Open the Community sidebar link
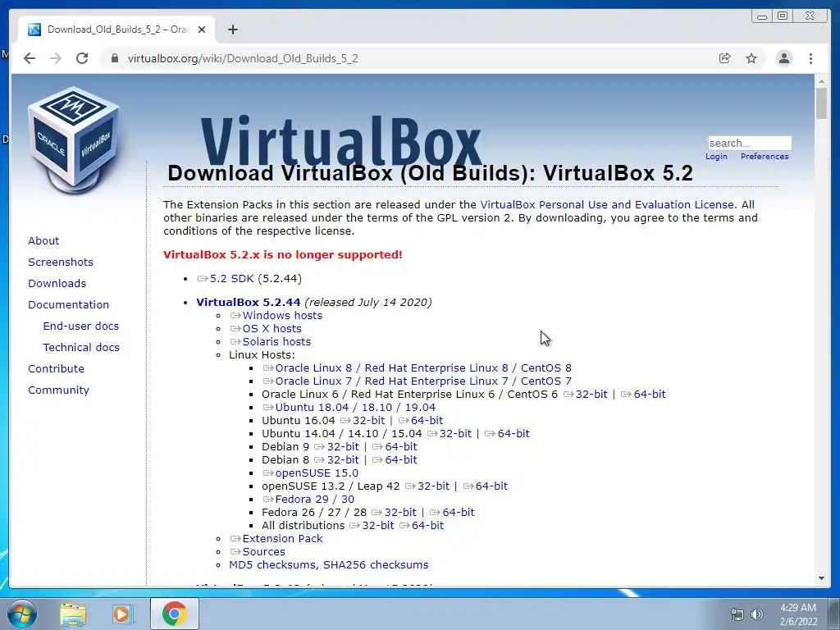Image resolution: width=840 pixels, height=630 pixels. [x=58, y=390]
